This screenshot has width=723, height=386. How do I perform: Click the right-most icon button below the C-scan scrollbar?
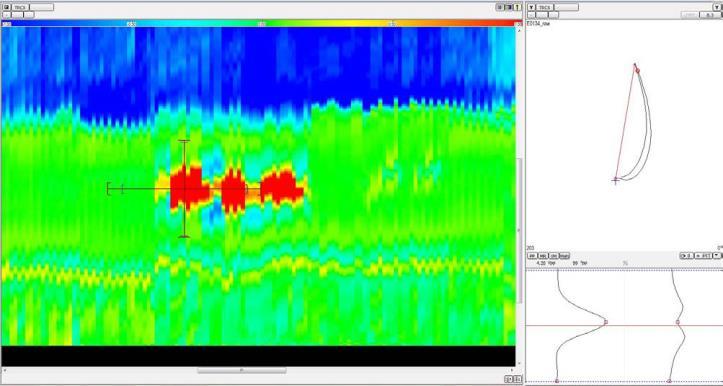[518, 379]
